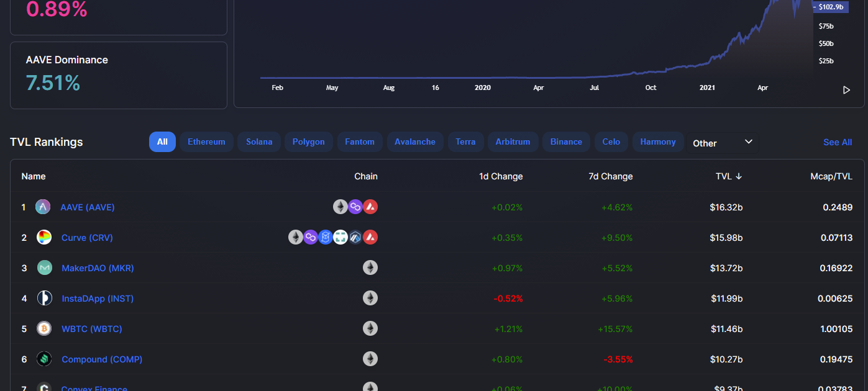
Task: Open the Other chains dropdown
Action: point(722,143)
